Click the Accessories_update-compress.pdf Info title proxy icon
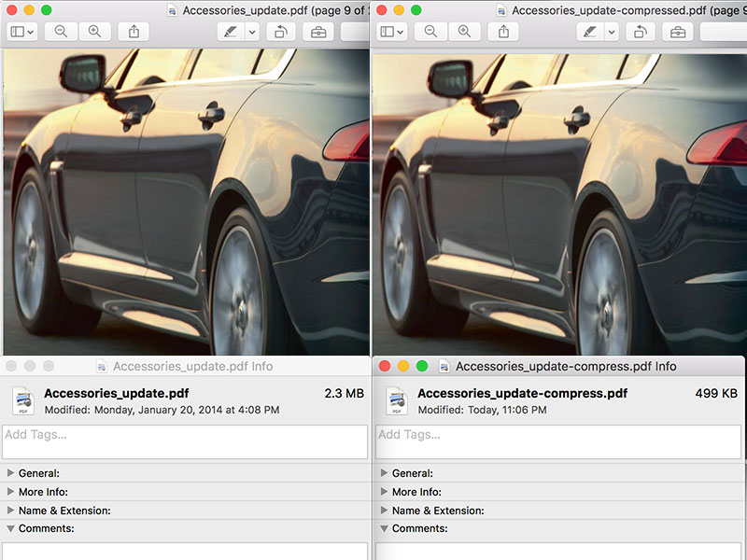747x560 pixels. coord(444,366)
